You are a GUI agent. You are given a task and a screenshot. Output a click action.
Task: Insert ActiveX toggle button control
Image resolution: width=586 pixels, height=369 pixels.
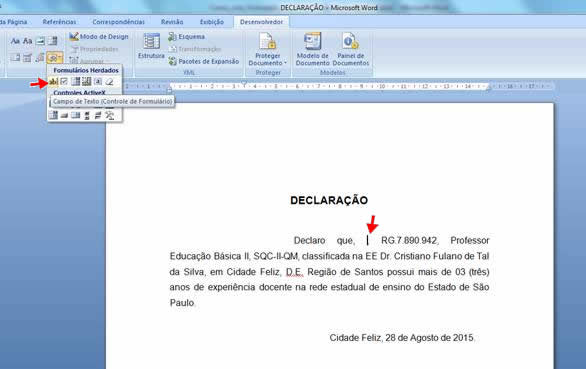click(64, 116)
